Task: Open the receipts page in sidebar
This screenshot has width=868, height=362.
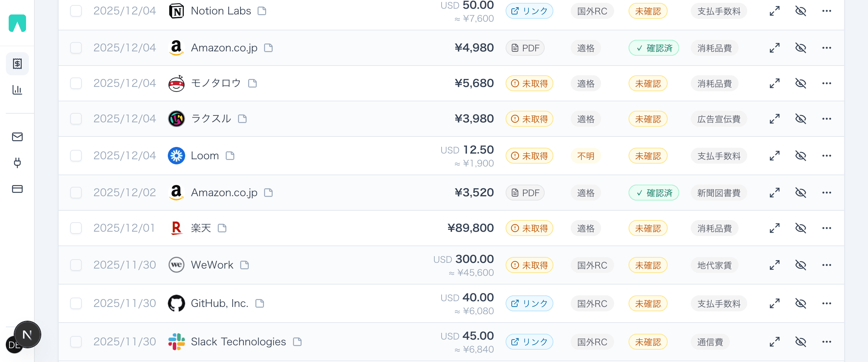Action: [17, 64]
